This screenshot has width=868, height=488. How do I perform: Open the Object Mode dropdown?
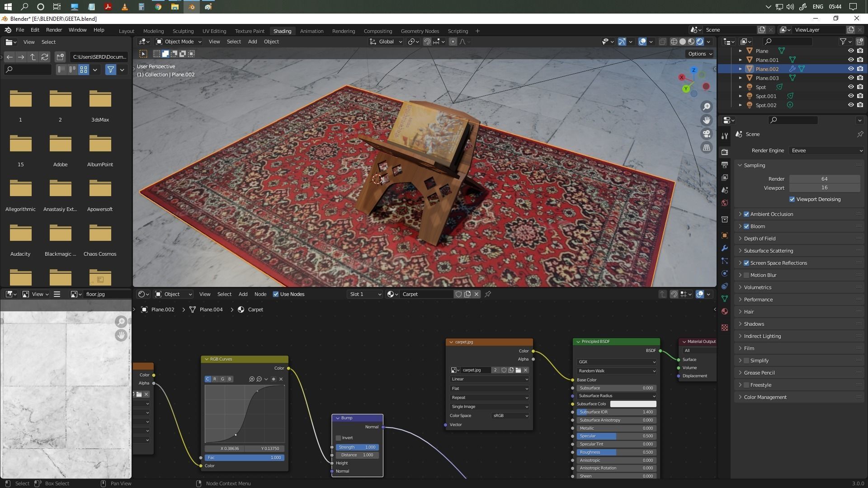click(x=179, y=42)
